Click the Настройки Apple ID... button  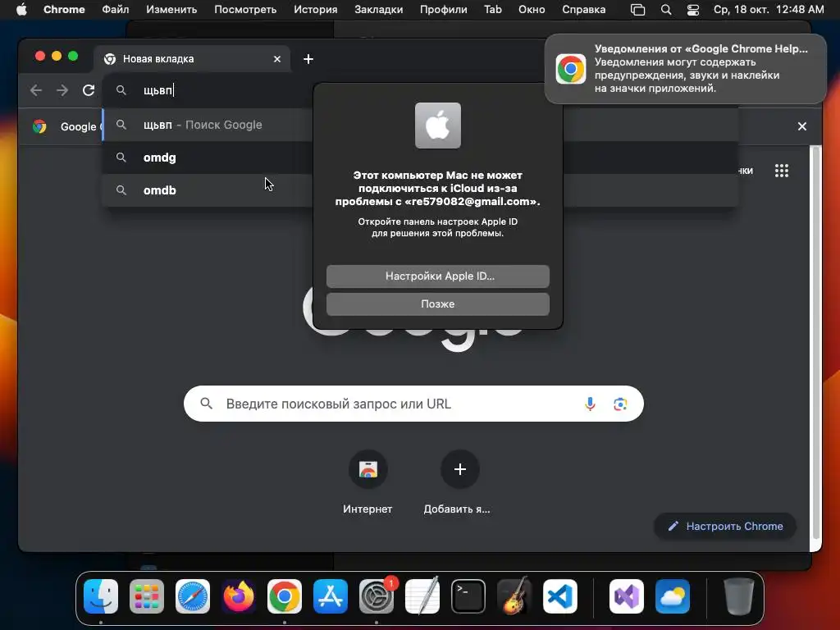(x=438, y=276)
